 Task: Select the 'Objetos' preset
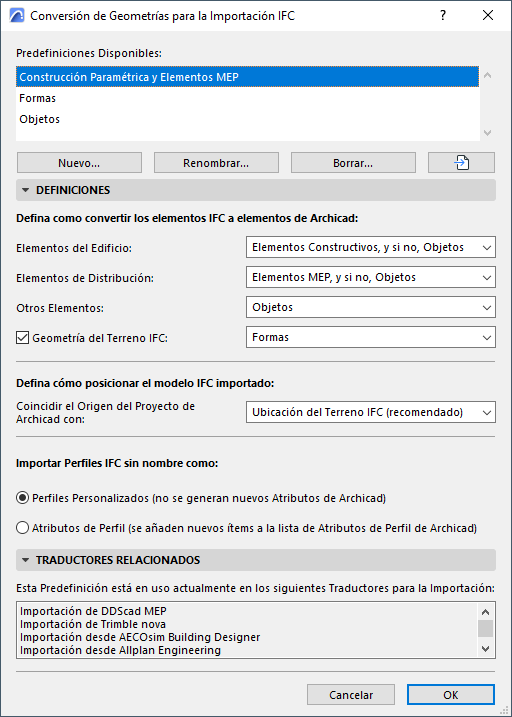(247, 119)
